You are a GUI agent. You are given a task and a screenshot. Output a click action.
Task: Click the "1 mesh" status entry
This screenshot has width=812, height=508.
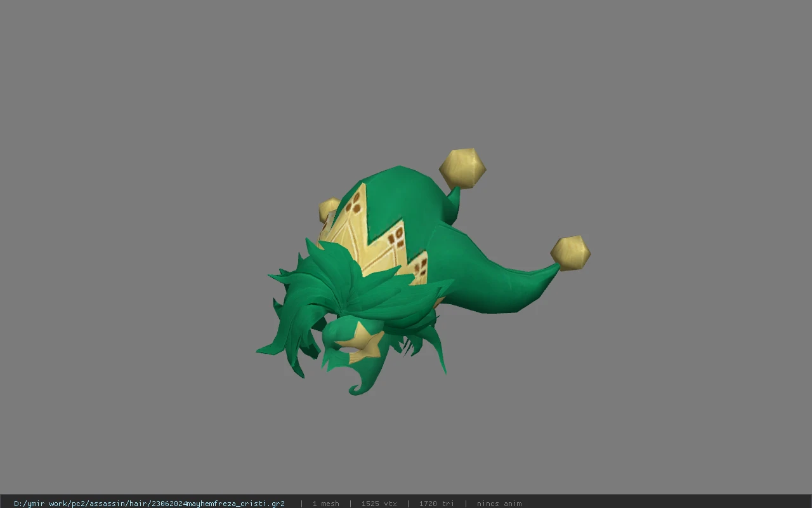[325, 504]
